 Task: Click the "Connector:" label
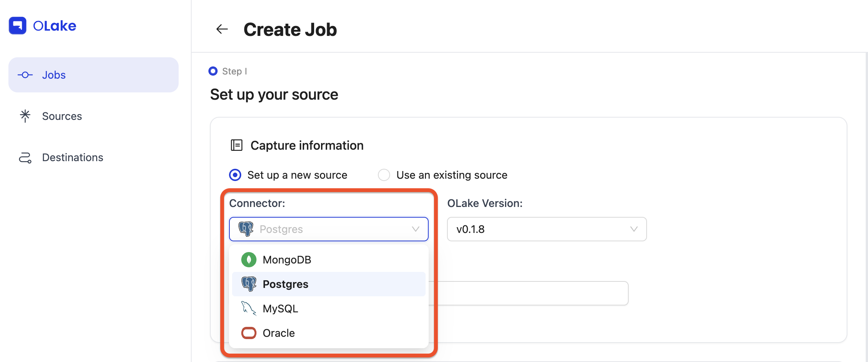(257, 203)
